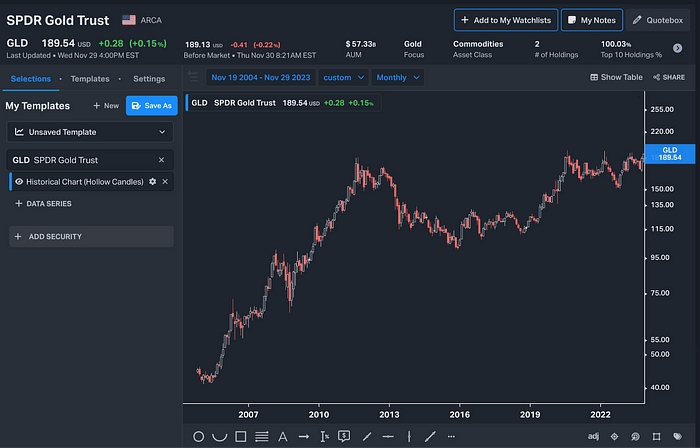The height and width of the screenshot is (448, 700).
Task: Select the circle drawing tool
Action: coord(198,436)
